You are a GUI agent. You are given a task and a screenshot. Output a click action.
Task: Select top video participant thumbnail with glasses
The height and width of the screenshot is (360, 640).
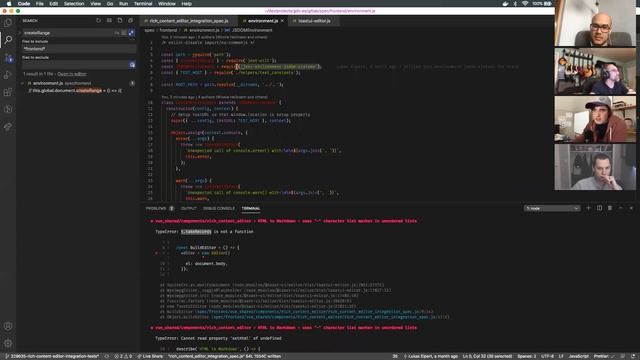click(x=595, y=23)
